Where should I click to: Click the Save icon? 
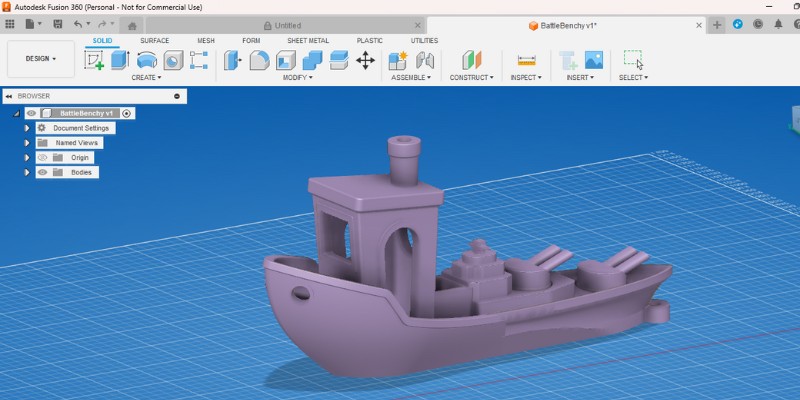(x=58, y=24)
